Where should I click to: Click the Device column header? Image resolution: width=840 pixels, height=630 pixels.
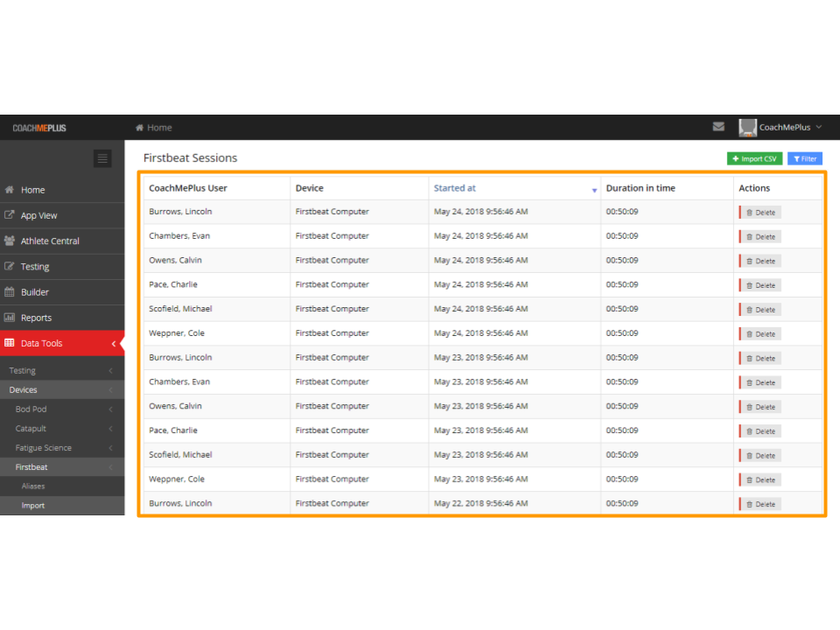point(309,188)
